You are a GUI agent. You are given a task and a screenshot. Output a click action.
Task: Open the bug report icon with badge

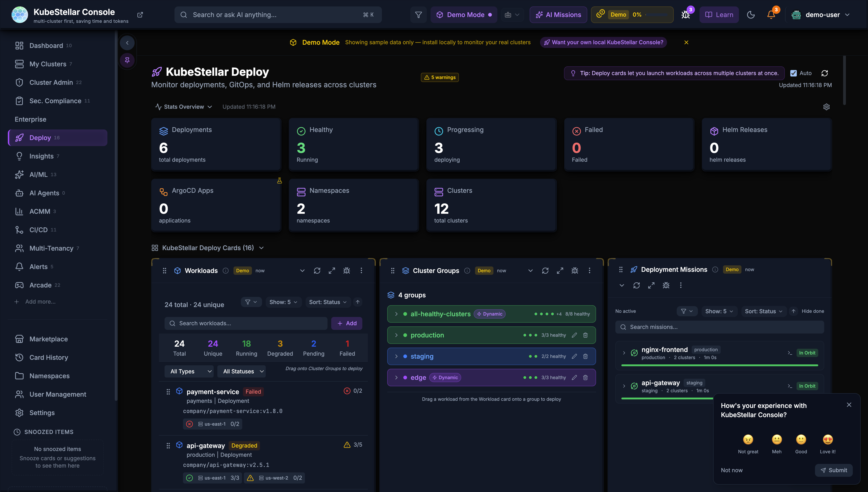click(x=686, y=15)
